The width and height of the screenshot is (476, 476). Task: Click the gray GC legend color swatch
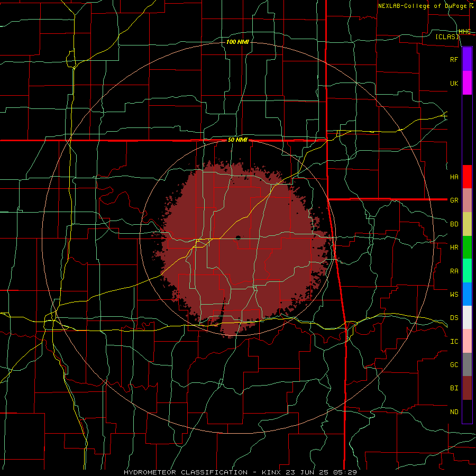[x=467, y=364]
